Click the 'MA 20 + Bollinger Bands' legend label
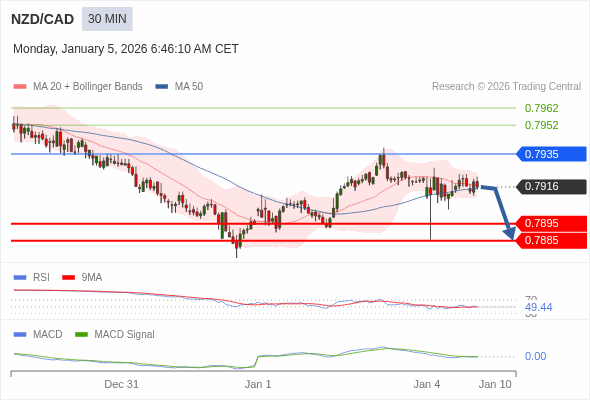This screenshot has width=590, height=400. coord(88,87)
